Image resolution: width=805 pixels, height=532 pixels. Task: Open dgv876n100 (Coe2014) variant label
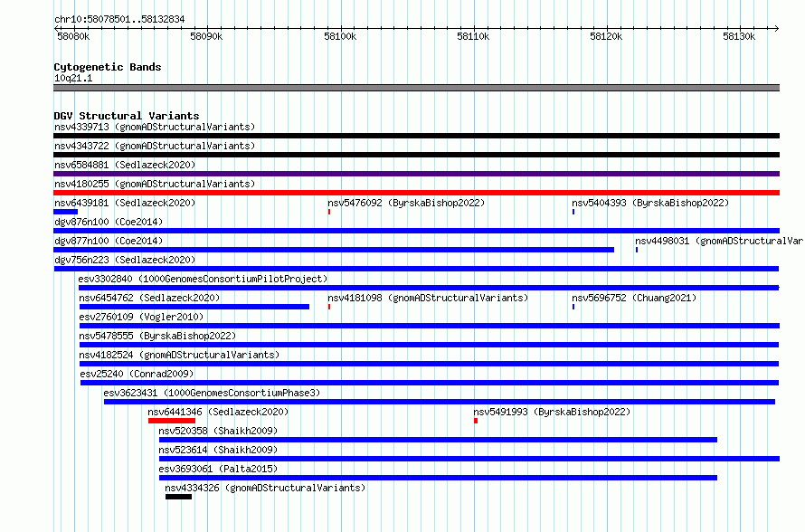coord(109,222)
